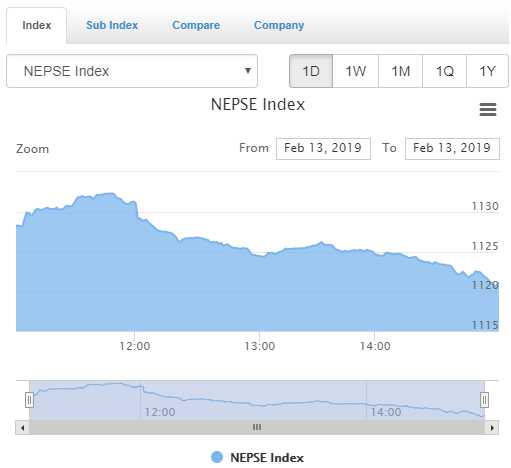Open the NEPSE Index dropdown

pyautogui.click(x=132, y=71)
